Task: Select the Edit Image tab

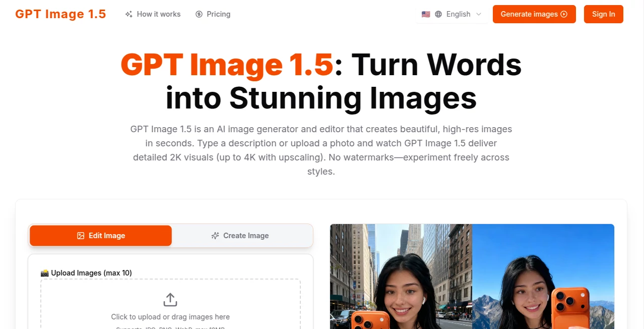Action: click(x=101, y=235)
